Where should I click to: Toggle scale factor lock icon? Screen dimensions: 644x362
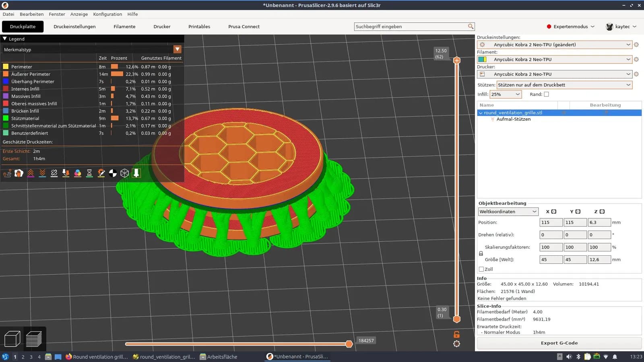coord(481,253)
